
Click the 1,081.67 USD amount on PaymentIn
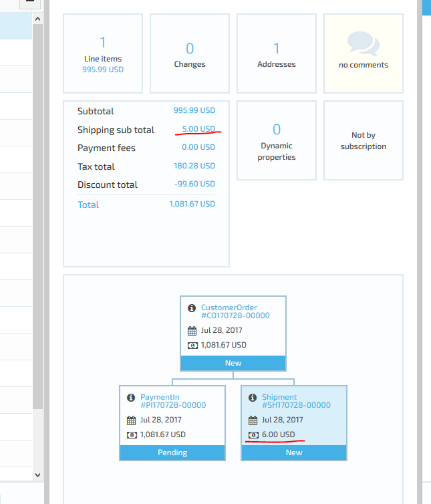pyautogui.click(x=163, y=434)
